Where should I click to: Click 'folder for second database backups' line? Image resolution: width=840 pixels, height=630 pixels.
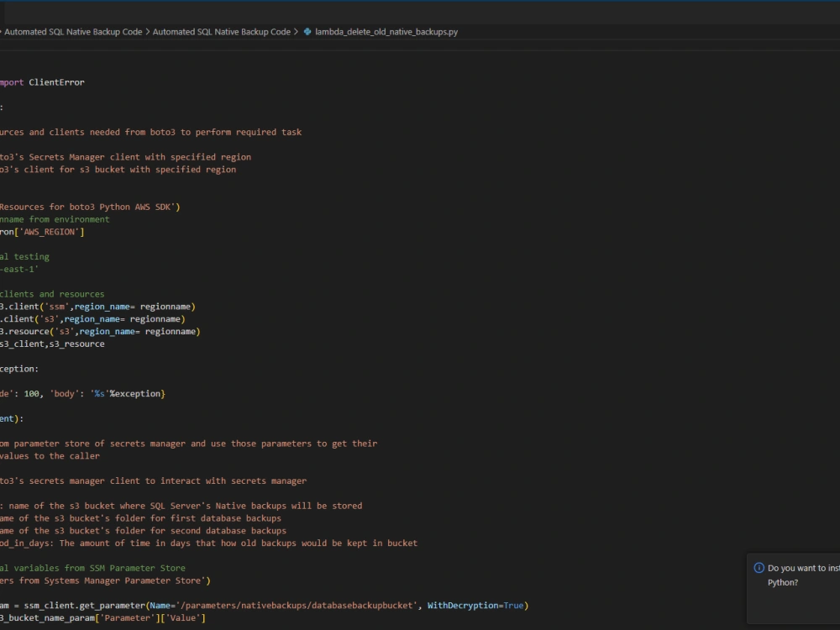click(x=143, y=531)
